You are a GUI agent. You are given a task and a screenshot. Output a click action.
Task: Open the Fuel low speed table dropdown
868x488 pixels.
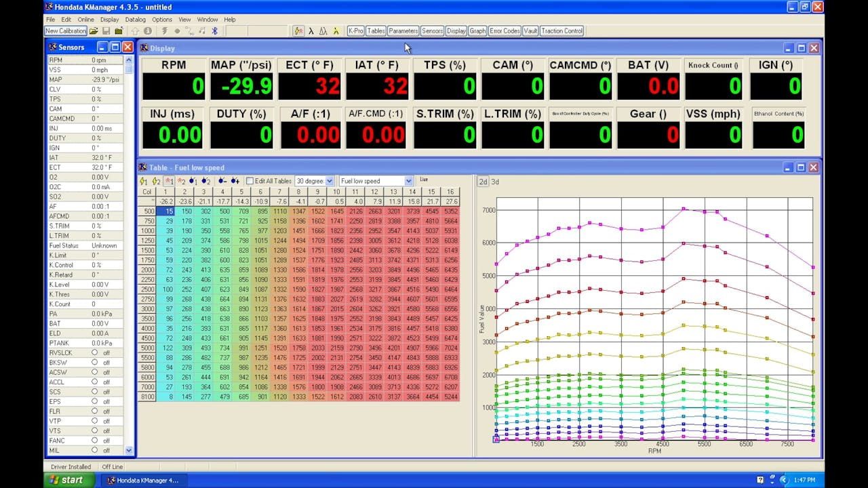pyautogui.click(x=408, y=181)
